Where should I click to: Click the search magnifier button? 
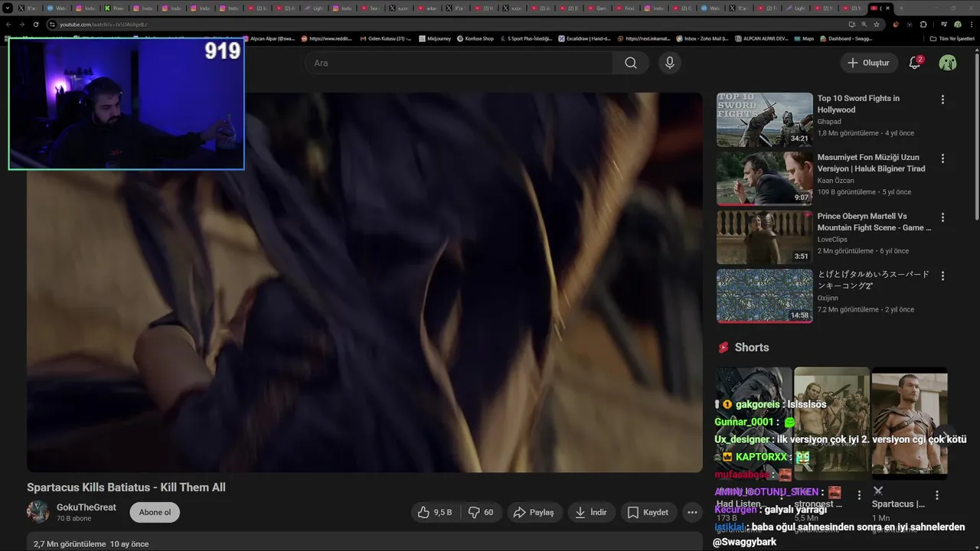click(x=631, y=63)
